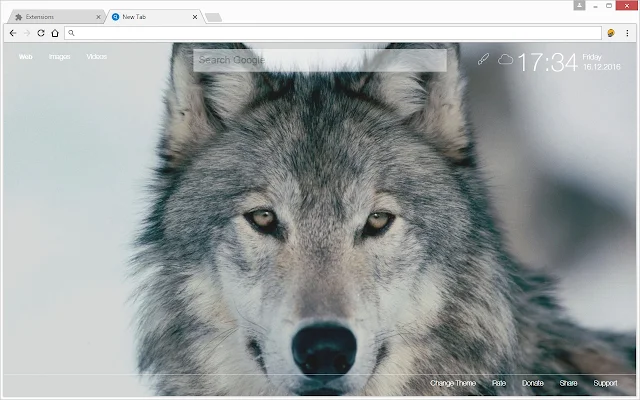Screen dimensions: 640x400
Task: Click the Friday date text
Action: (592, 57)
